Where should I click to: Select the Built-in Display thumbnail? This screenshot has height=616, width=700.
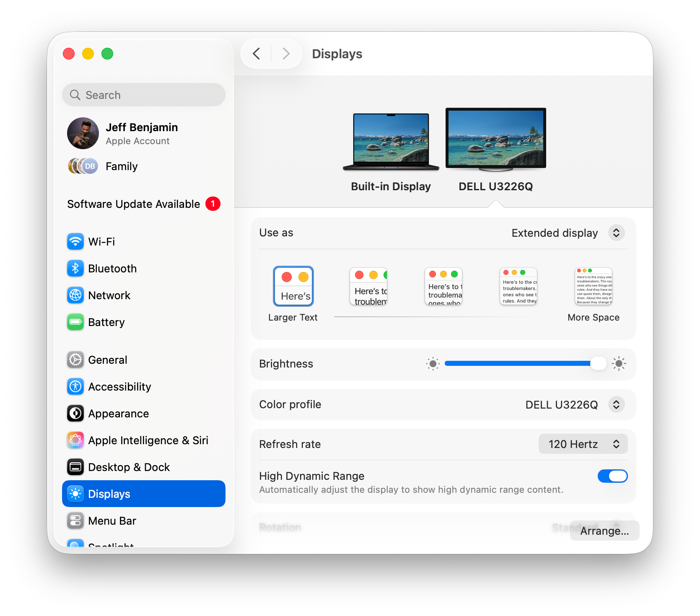pos(391,141)
